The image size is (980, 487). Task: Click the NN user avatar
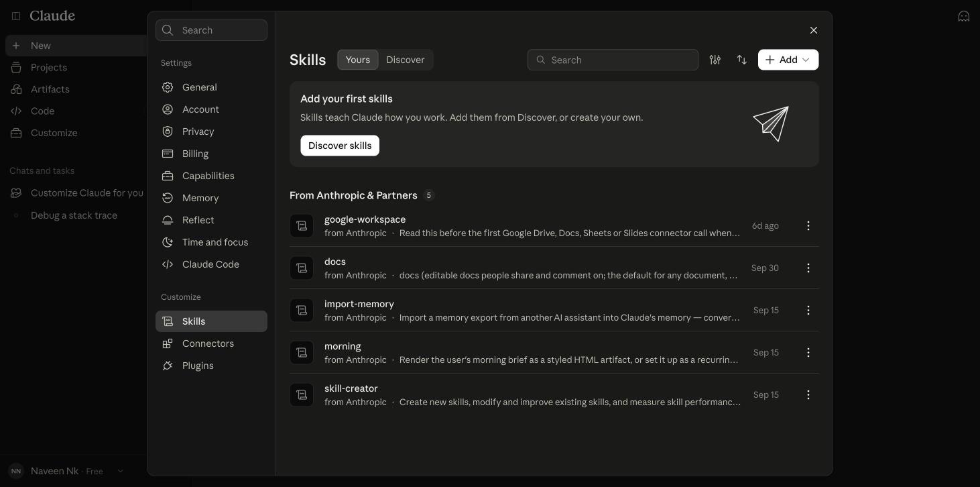coord(16,471)
